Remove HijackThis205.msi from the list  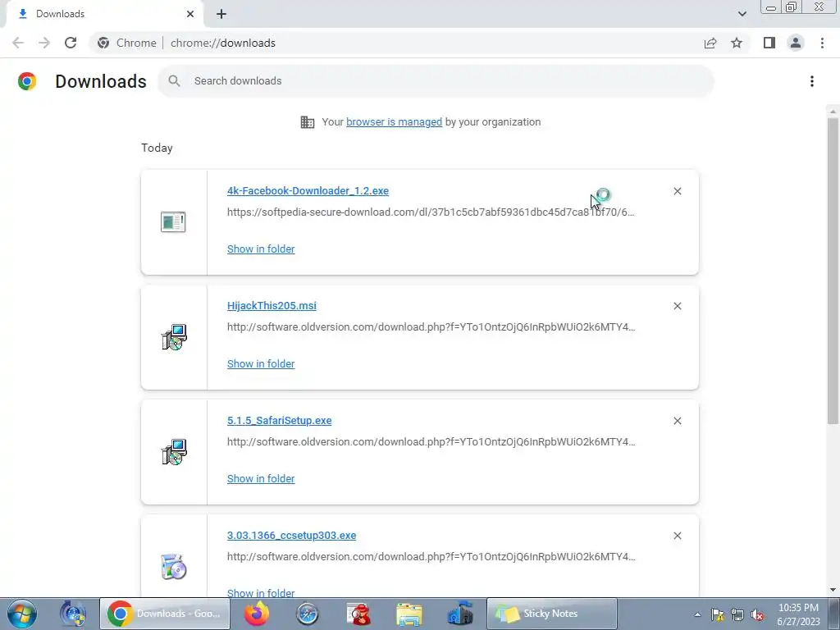coord(677,306)
